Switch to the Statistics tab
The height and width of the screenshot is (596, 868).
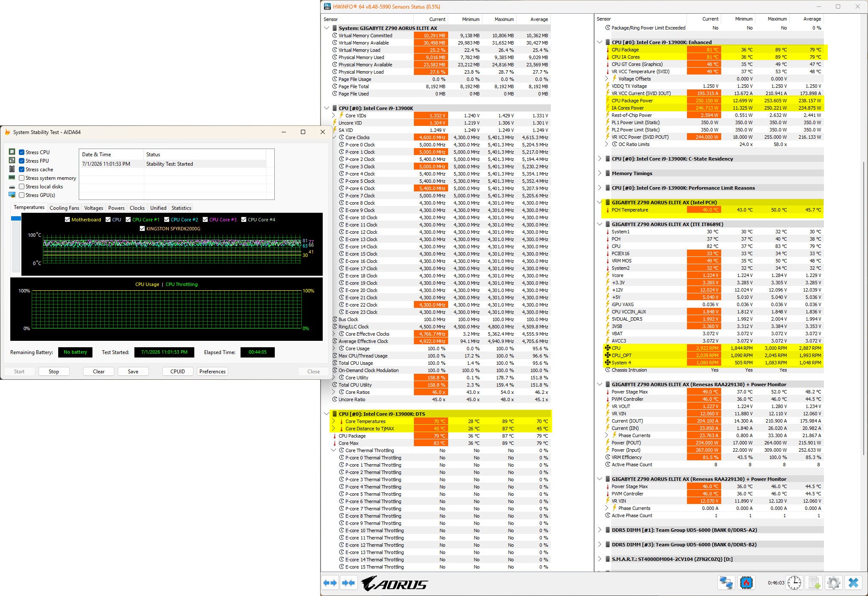(x=181, y=208)
